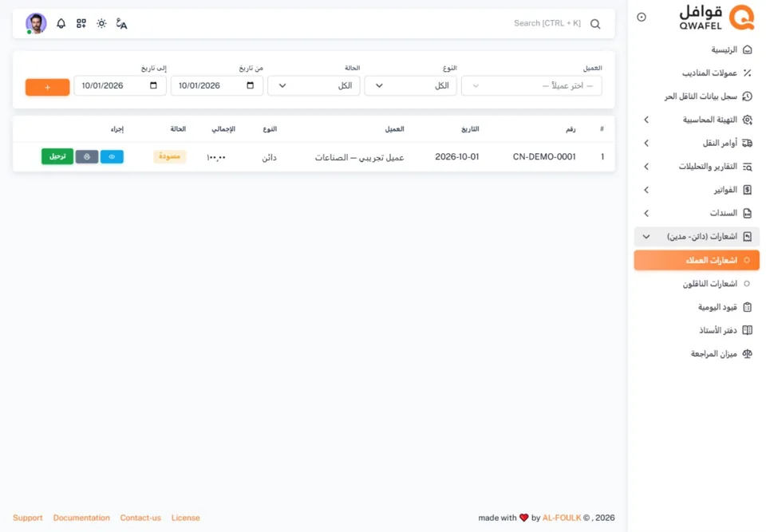Open ميزان المراجعة menu item
766x532 pixels.
pyautogui.click(x=697, y=353)
